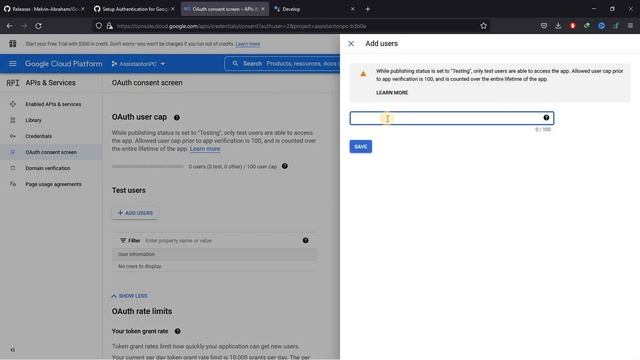Viewport: 640px width, 360px height.
Task: Click the help icon next to Your token grant rate
Action: tap(178, 331)
